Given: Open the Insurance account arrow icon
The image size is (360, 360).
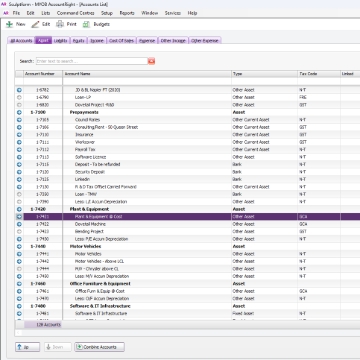Looking at the screenshot, I should (19, 135).
